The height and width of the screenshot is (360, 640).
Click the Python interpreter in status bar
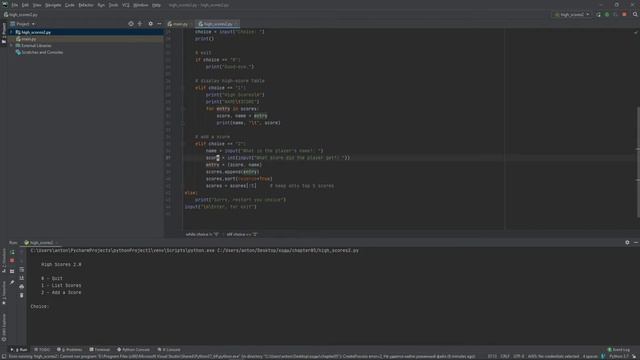click(x=620, y=357)
